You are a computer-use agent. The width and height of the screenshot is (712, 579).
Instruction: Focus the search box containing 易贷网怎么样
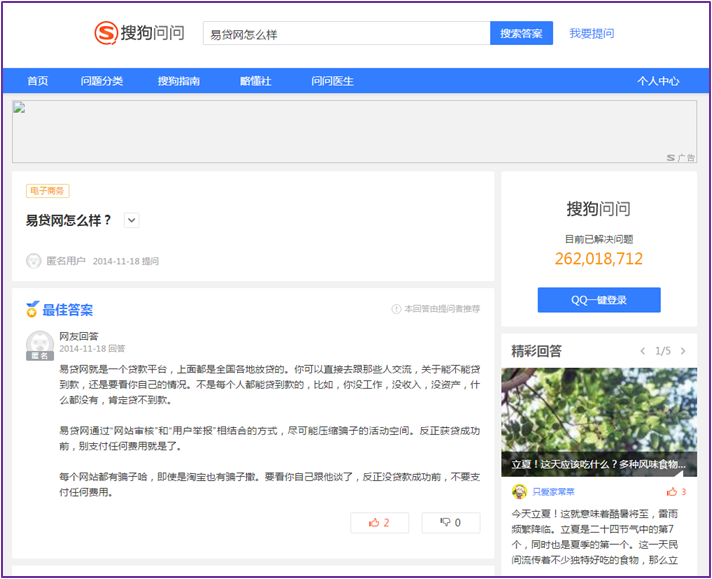pos(346,33)
